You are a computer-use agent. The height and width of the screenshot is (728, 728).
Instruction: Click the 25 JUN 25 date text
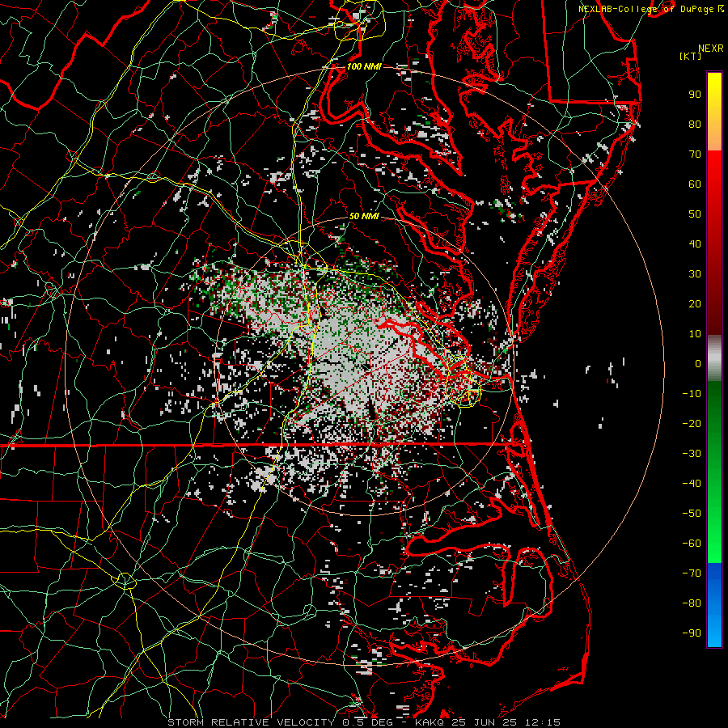(x=485, y=722)
